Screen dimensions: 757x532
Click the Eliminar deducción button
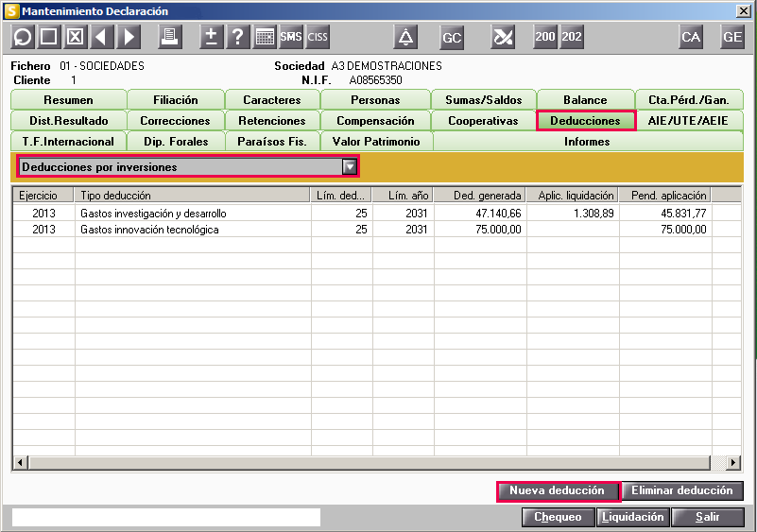(682, 490)
